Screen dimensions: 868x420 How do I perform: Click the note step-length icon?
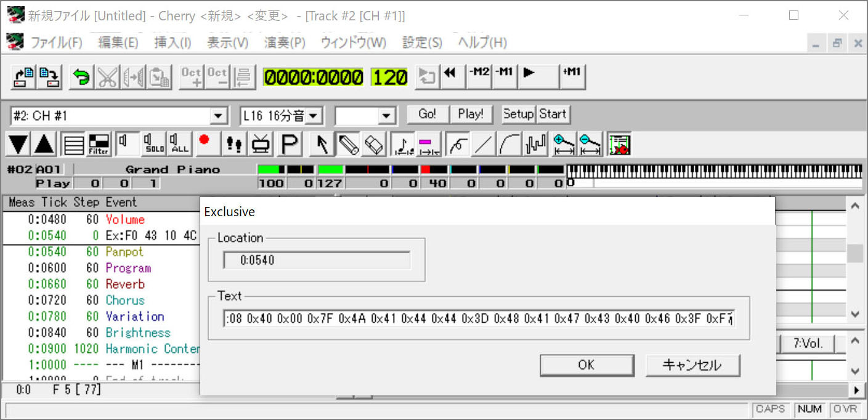pos(404,144)
